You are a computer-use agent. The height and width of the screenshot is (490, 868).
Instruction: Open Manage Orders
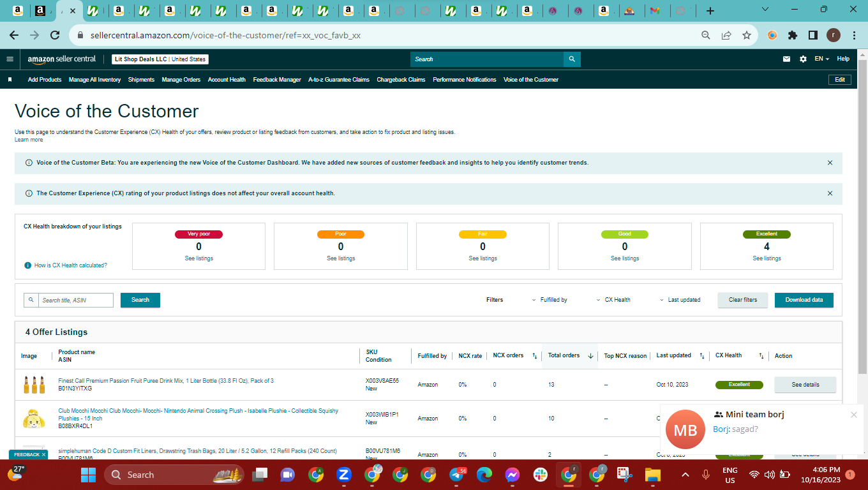click(181, 80)
